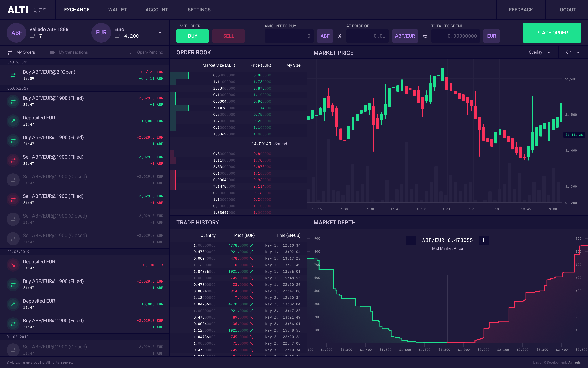The height and width of the screenshot is (368, 588).
Task: Click the 04.05.2019 date header
Action: pyautogui.click(x=18, y=62)
